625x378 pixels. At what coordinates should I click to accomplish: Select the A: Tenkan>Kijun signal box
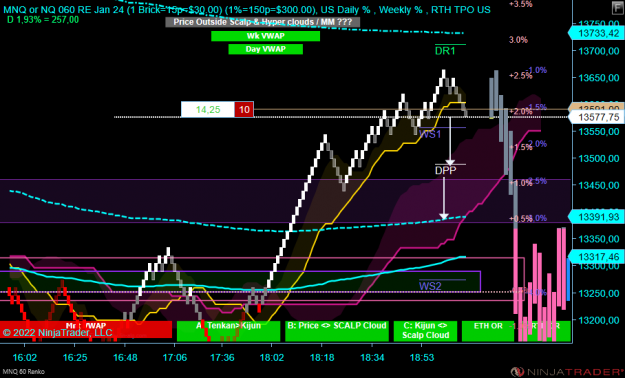(229, 331)
